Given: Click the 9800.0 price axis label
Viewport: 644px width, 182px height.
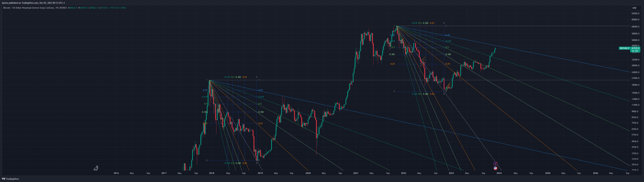Looking at the screenshot, I should coord(635,111).
